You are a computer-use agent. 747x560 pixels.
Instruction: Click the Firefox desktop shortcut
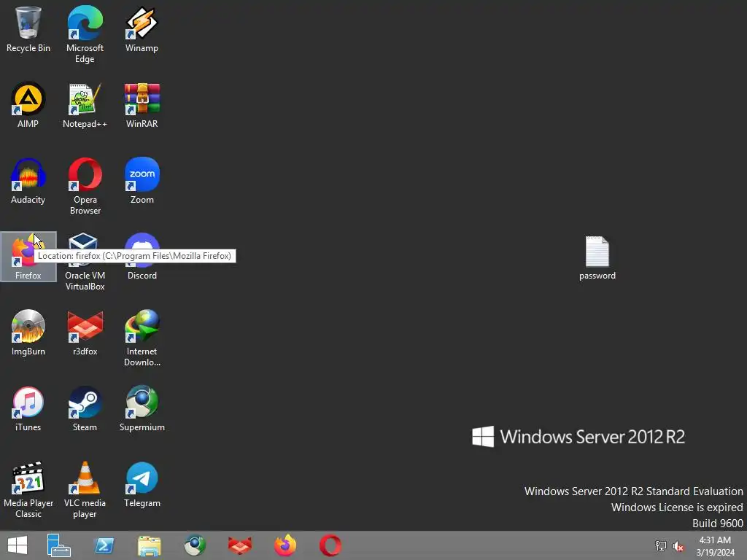click(x=28, y=257)
